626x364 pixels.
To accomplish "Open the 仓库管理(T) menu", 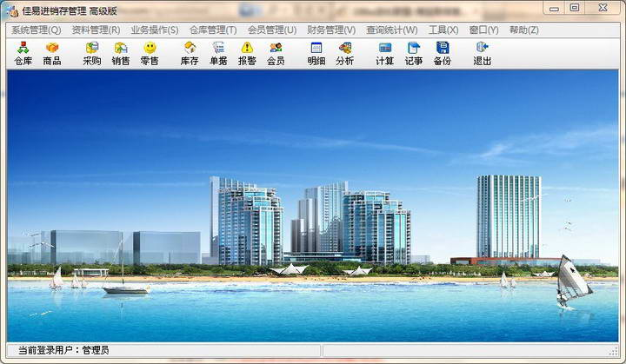I will point(213,30).
